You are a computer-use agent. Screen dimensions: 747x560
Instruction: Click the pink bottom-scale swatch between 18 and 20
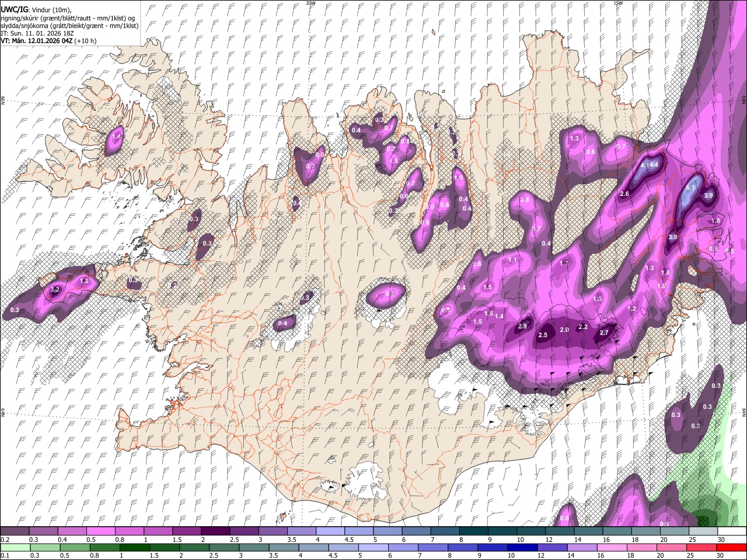[642, 547]
